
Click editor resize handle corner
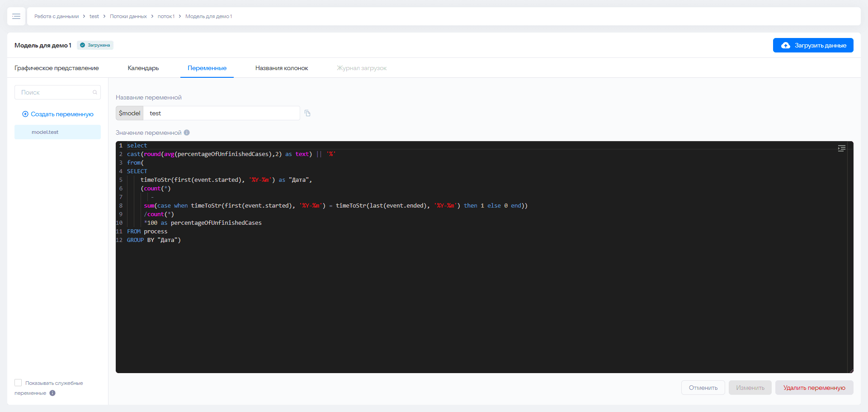click(x=851, y=371)
